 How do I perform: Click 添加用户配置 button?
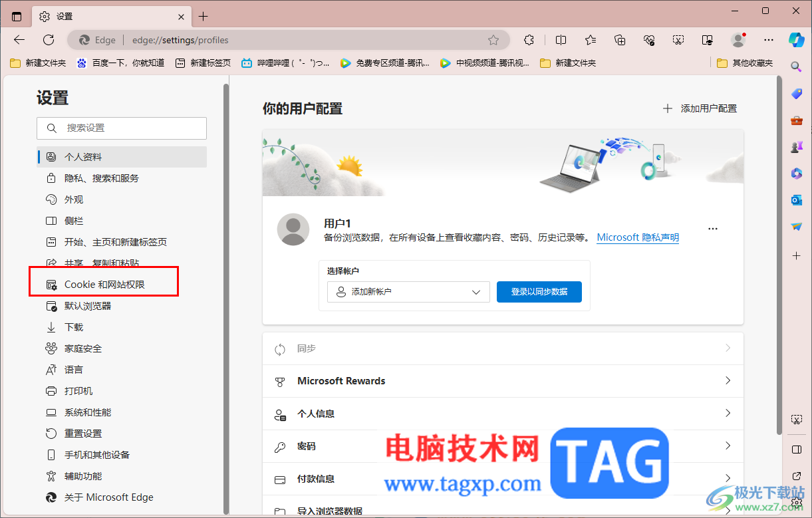coord(700,108)
